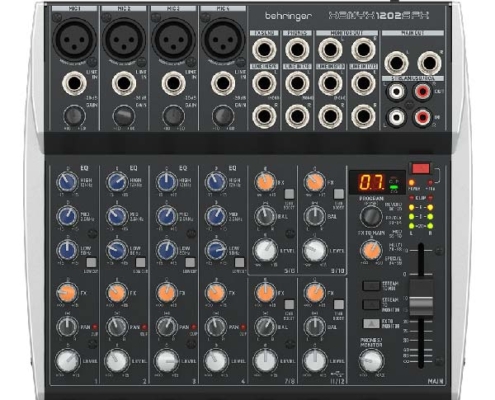
Task: Click the FX SEND output jack
Action: (x=264, y=50)
